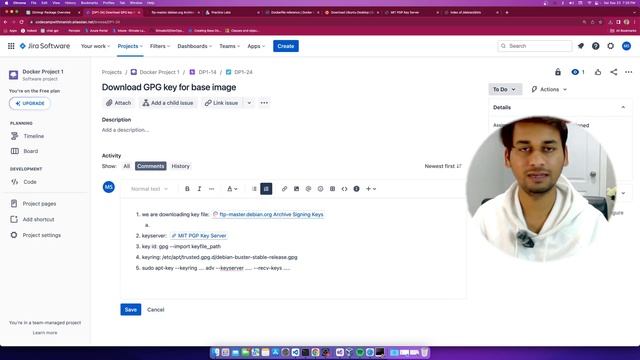Open the insert plus dropdown in editor
This screenshot has height=360, width=640.
pos(371,189)
